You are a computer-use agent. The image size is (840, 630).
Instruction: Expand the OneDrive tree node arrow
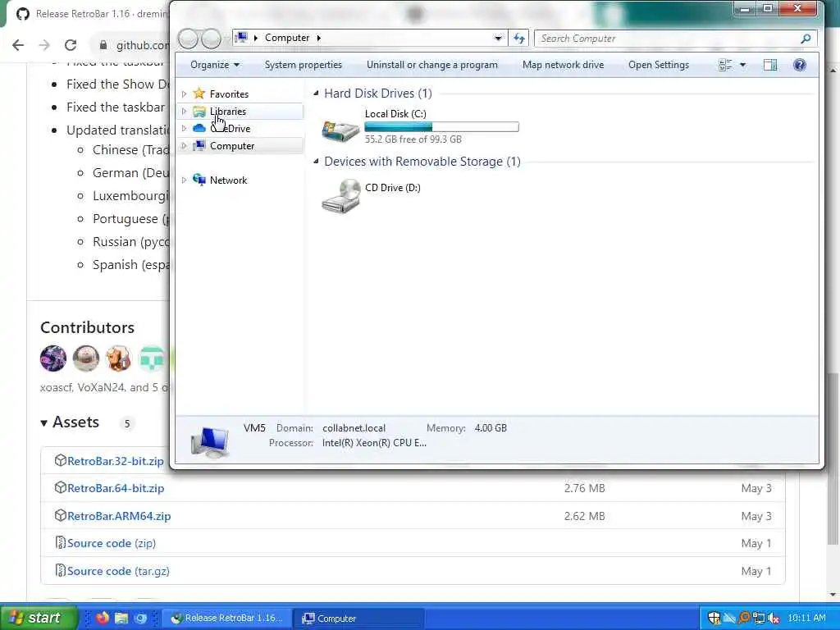click(x=185, y=129)
